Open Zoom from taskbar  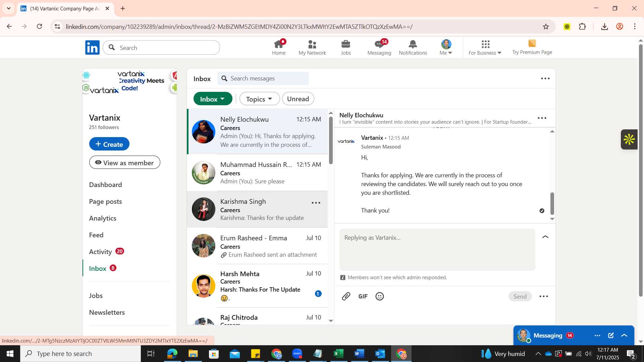[x=297, y=354]
